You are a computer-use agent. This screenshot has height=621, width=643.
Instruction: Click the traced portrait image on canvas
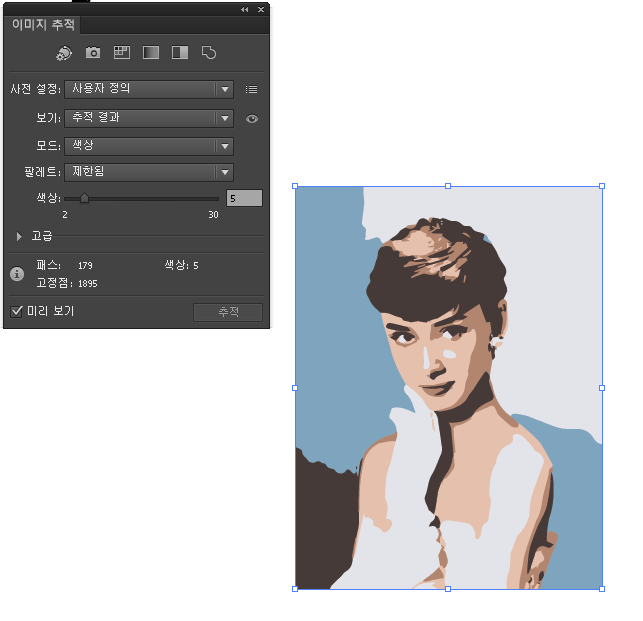[x=449, y=388]
